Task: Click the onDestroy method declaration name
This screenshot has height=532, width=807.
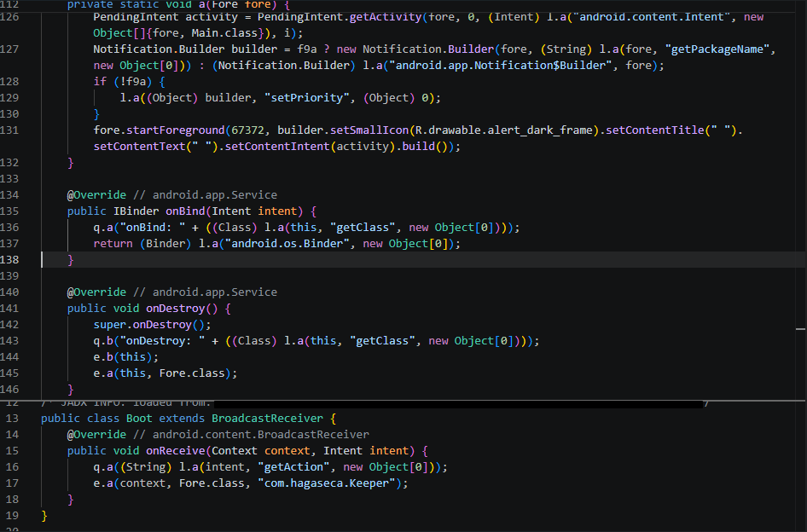Action: point(176,309)
